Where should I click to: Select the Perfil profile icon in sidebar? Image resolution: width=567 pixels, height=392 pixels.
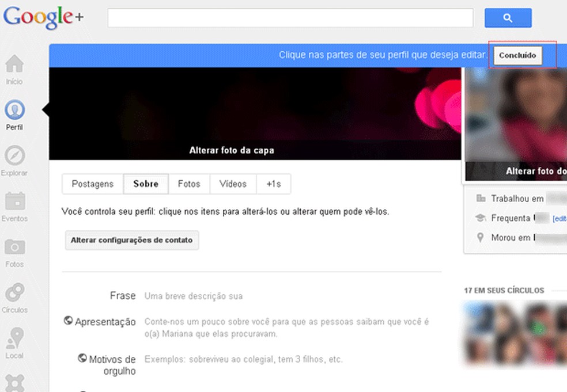coord(14,110)
